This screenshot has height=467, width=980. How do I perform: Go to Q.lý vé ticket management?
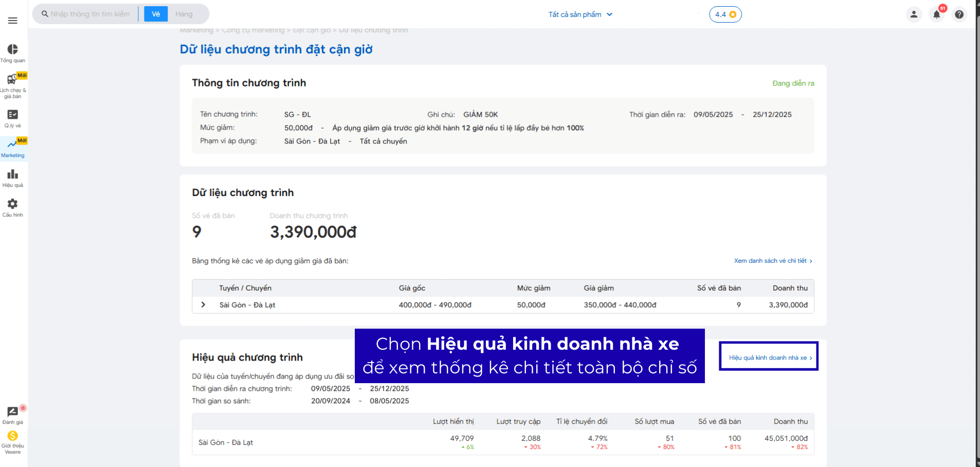click(x=13, y=118)
